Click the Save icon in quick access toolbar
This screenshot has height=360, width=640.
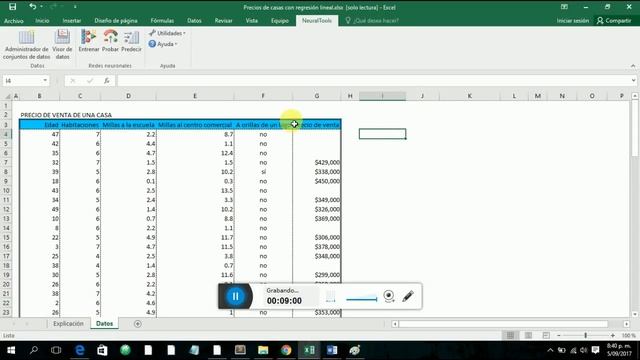pyautogui.click(x=13, y=7)
